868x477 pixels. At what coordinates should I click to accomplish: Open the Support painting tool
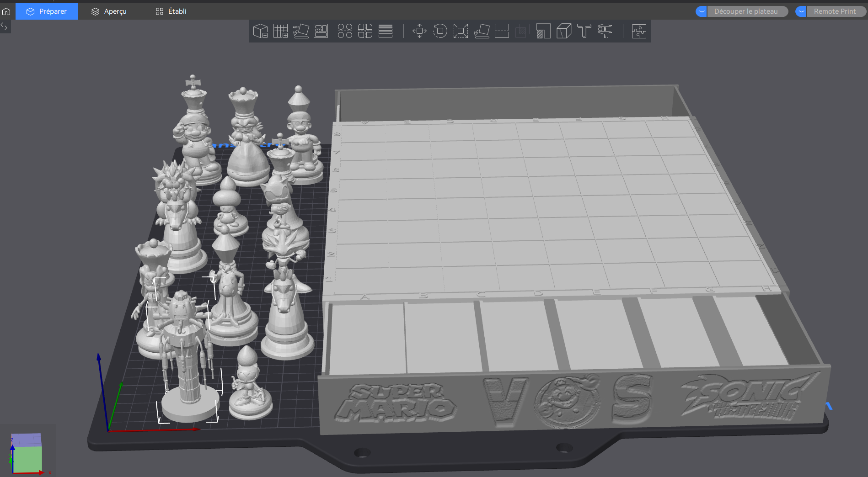pos(543,31)
